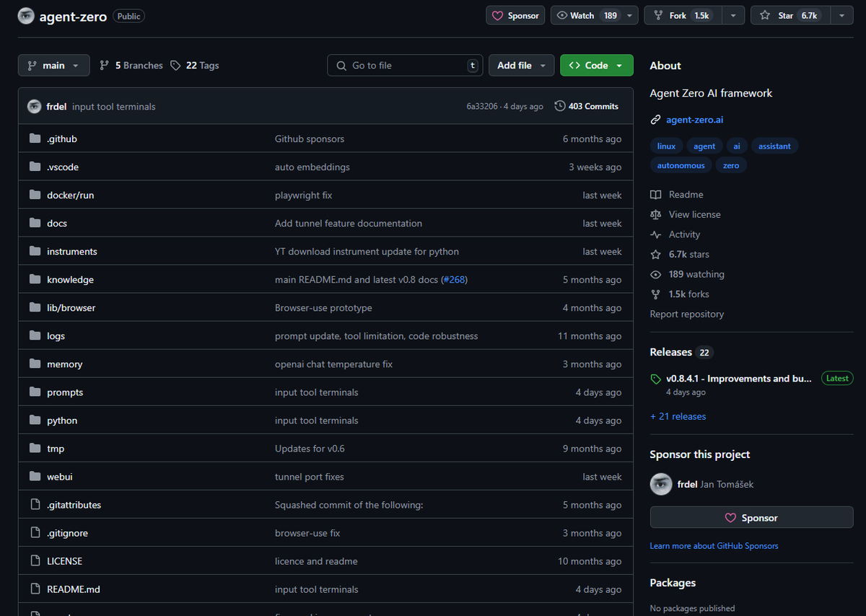Click the Go to file search field

pos(405,66)
